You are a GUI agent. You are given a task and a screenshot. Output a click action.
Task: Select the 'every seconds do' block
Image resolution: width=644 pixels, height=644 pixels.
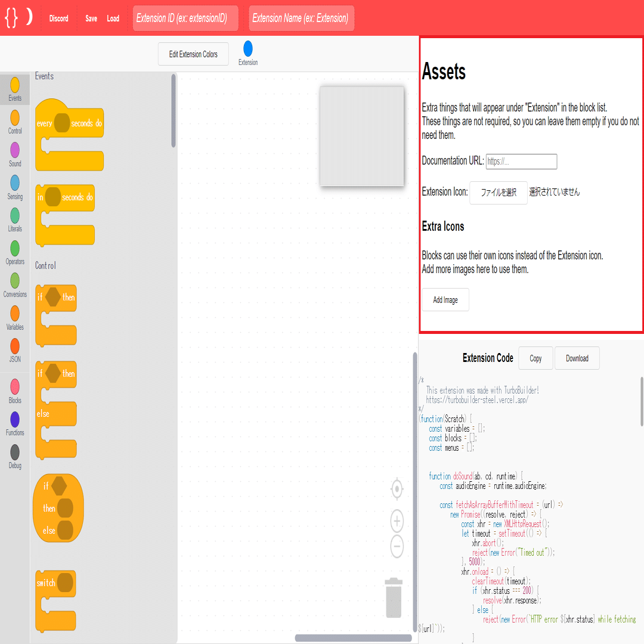click(70, 135)
